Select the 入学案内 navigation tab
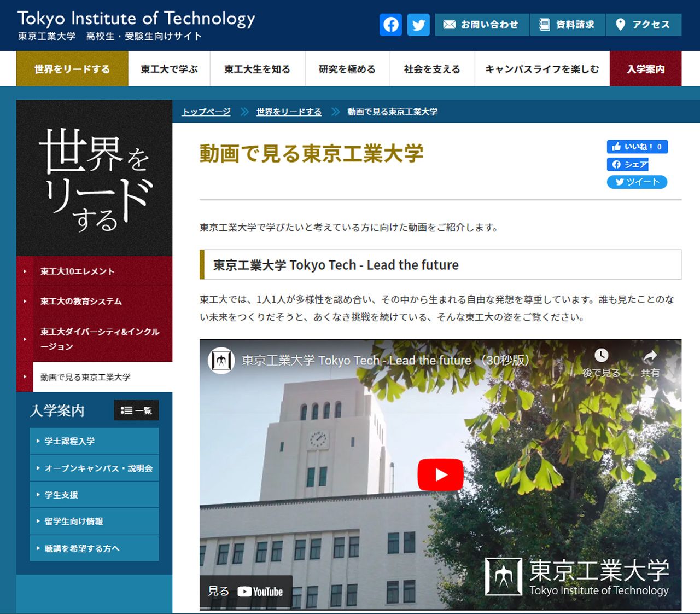 645,69
